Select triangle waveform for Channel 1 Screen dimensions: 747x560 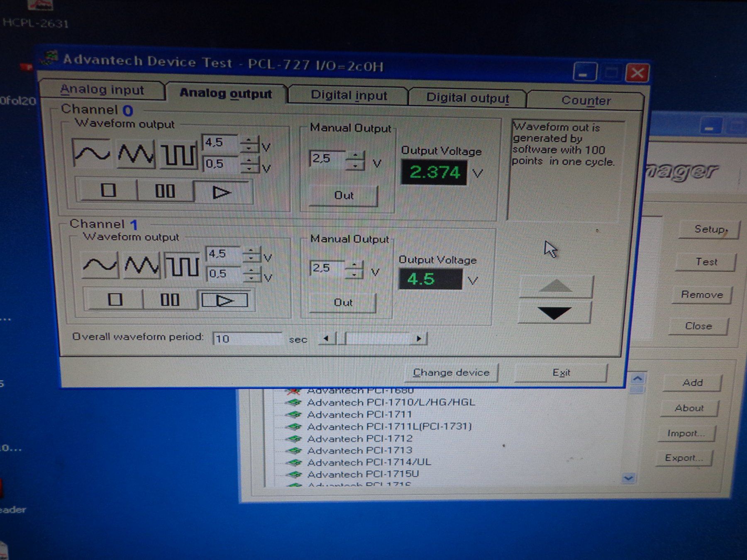pyautogui.click(x=141, y=265)
